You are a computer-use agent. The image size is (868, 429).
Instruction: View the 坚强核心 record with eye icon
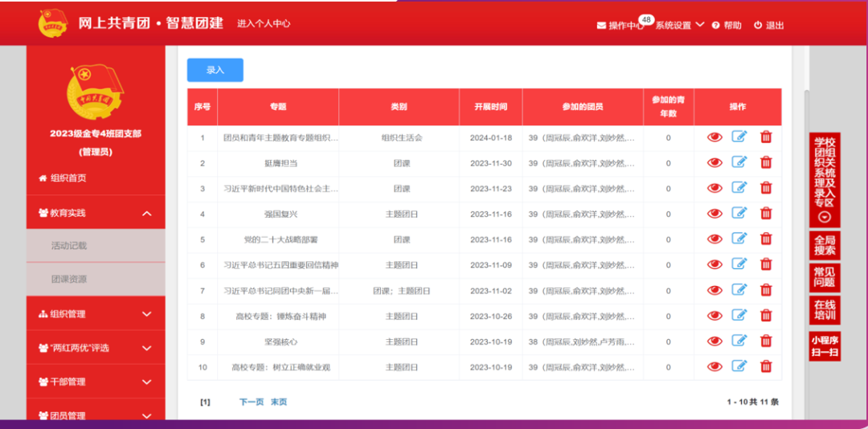[714, 341]
